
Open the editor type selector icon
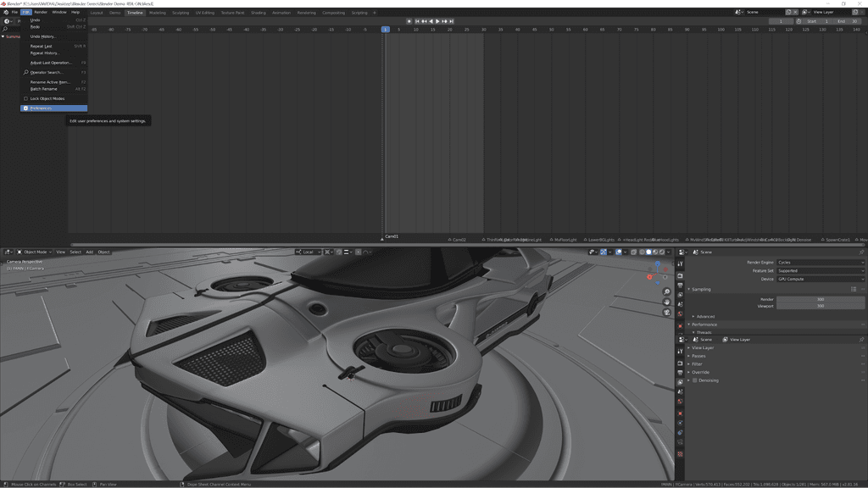tap(7, 252)
